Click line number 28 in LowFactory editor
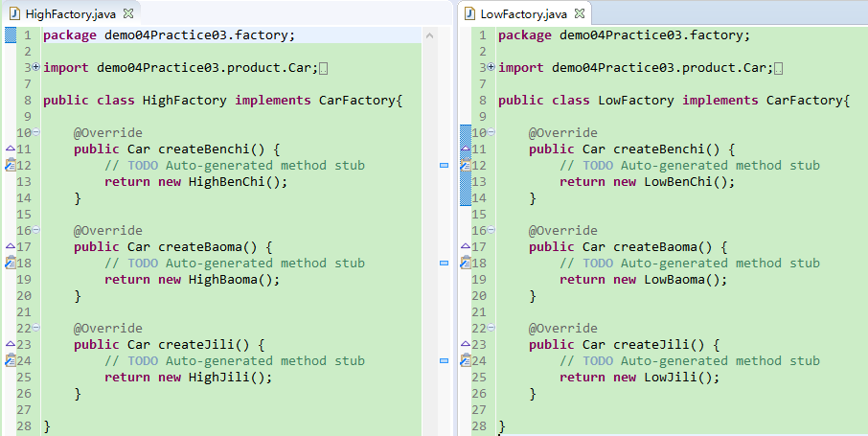868x436 pixels. coord(479,426)
